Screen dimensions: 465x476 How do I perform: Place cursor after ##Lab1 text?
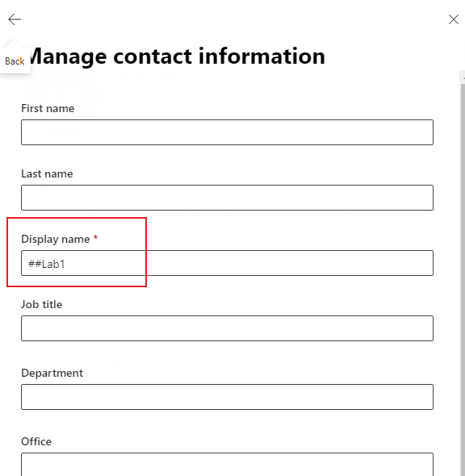[x=65, y=264]
